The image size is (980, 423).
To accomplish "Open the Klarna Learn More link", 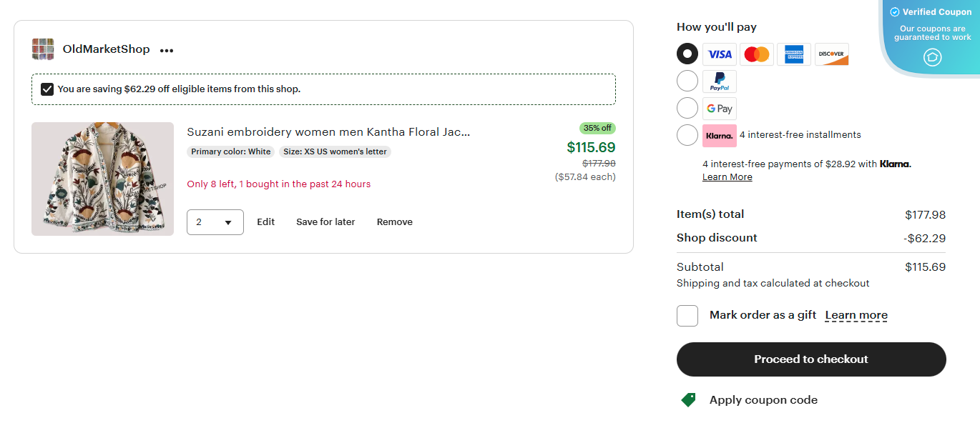I will click(727, 176).
